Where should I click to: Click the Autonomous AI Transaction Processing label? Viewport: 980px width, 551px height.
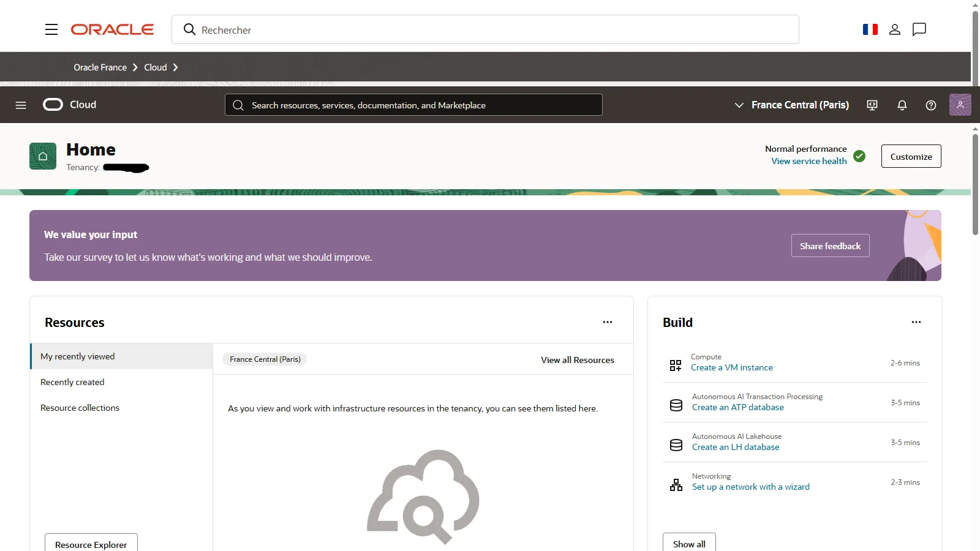757,397
